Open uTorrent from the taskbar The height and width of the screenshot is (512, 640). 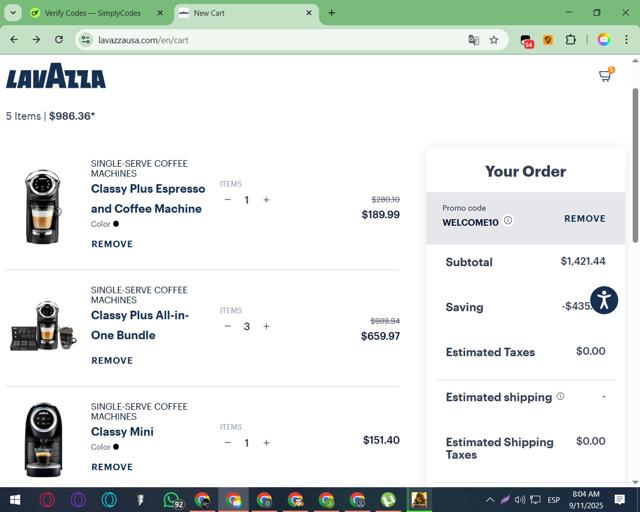tap(388, 500)
